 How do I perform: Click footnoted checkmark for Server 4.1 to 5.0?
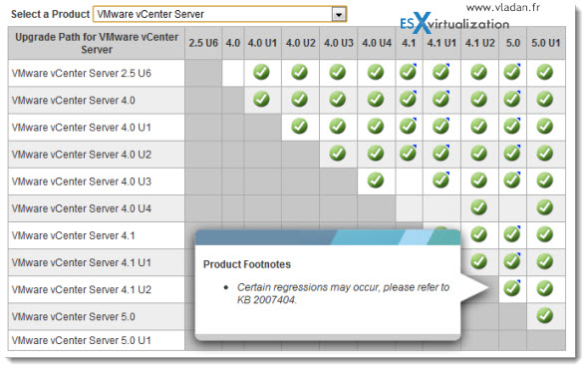pos(512,234)
